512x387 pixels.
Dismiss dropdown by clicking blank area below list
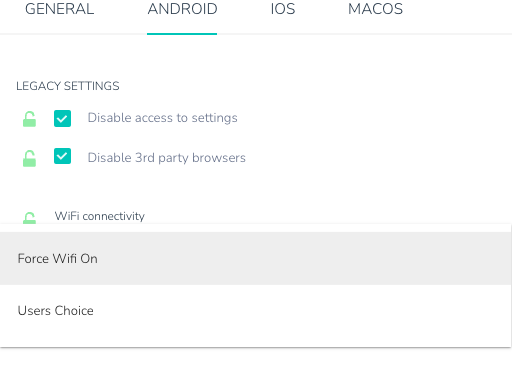(256, 368)
